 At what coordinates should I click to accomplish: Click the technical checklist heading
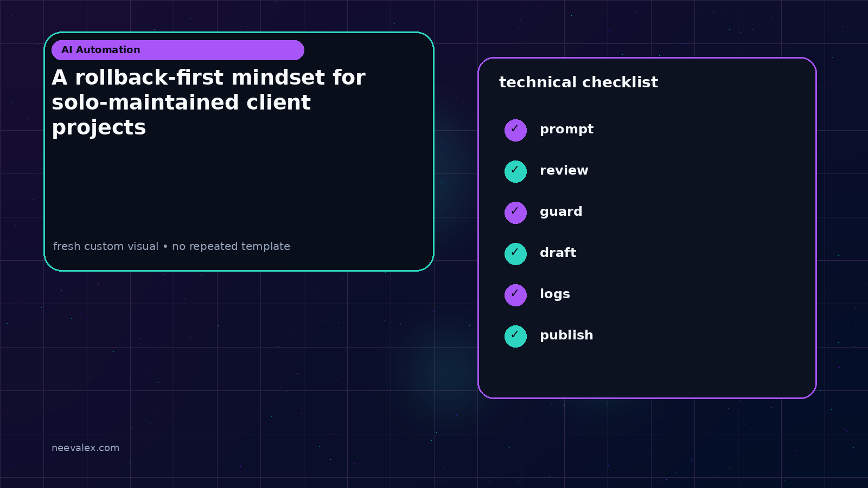pos(578,82)
